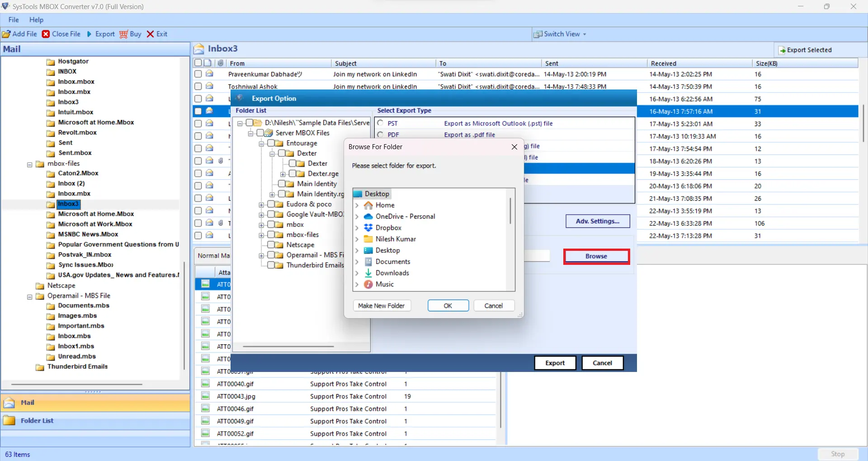Open the Switch View dropdown arrow
The height and width of the screenshot is (461, 868).
[585, 34]
